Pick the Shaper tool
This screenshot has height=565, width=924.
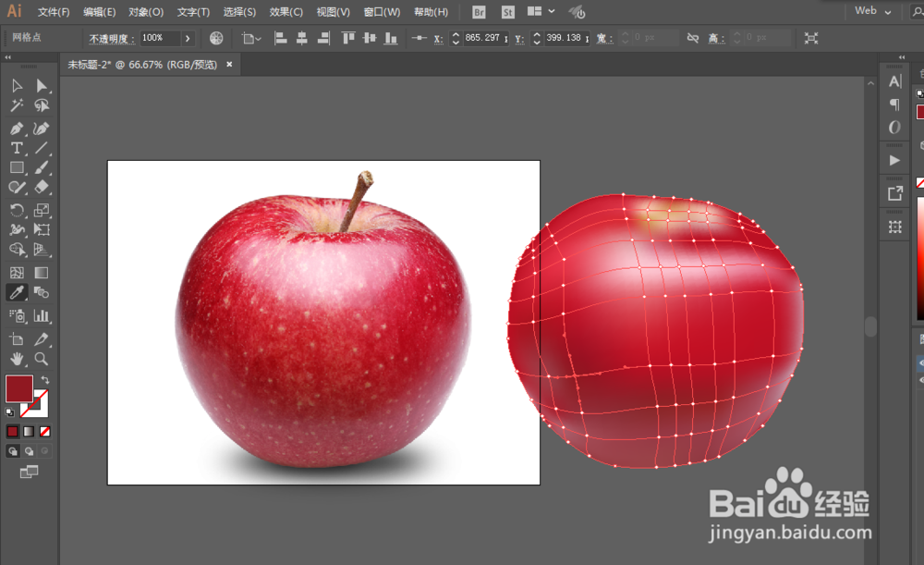17,187
